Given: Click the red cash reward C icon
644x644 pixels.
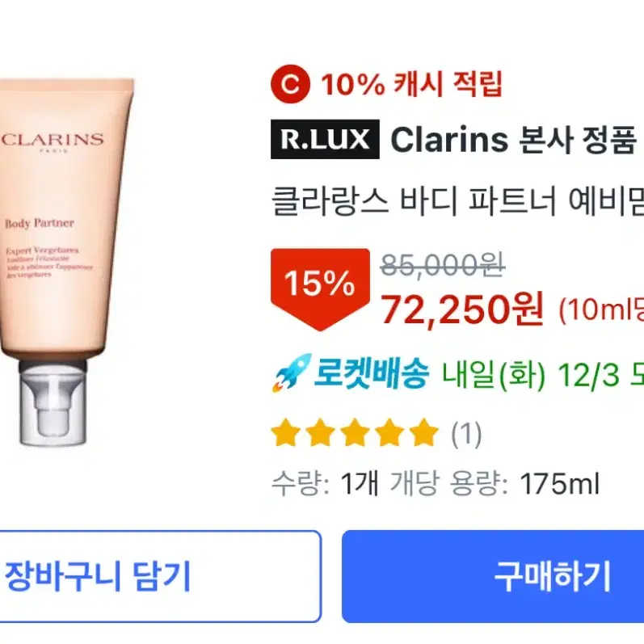Looking at the screenshot, I should [x=290, y=84].
